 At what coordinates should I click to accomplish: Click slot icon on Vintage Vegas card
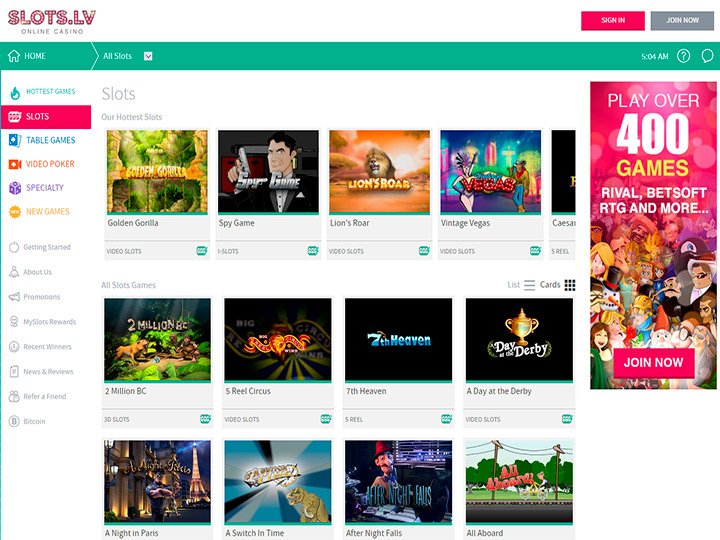pyautogui.click(x=535, y=251)
